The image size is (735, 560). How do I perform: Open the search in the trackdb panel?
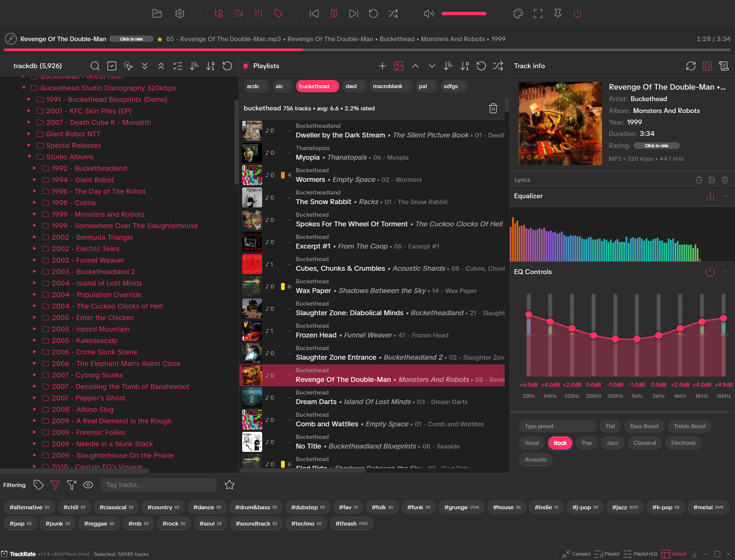coord(95,66)
